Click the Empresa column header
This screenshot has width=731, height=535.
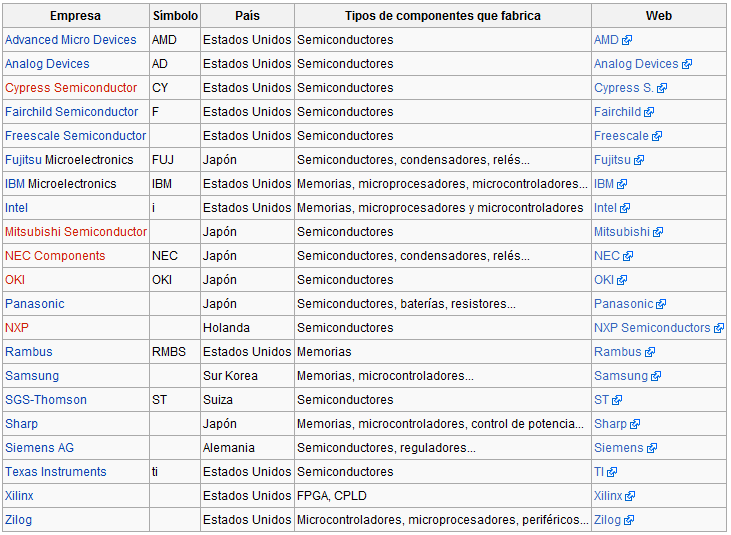76,16
